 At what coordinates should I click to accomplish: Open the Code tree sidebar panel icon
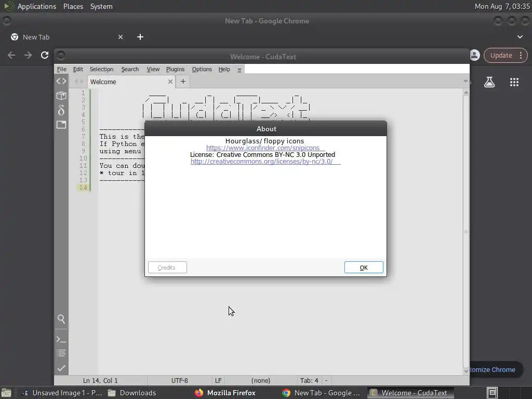click(61, 81)
